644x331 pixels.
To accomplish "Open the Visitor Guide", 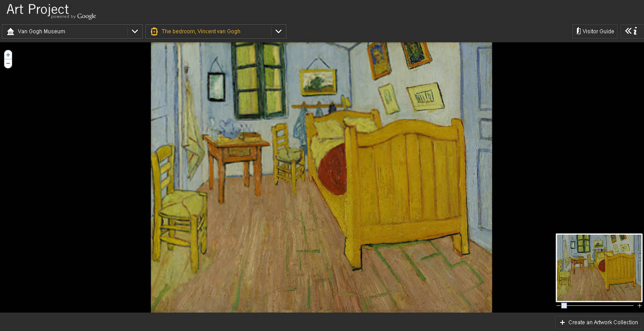I will [x=595, y=31].
